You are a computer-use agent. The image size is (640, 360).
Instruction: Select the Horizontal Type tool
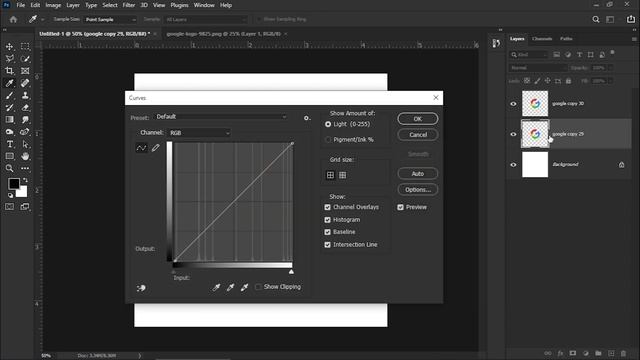9,144
